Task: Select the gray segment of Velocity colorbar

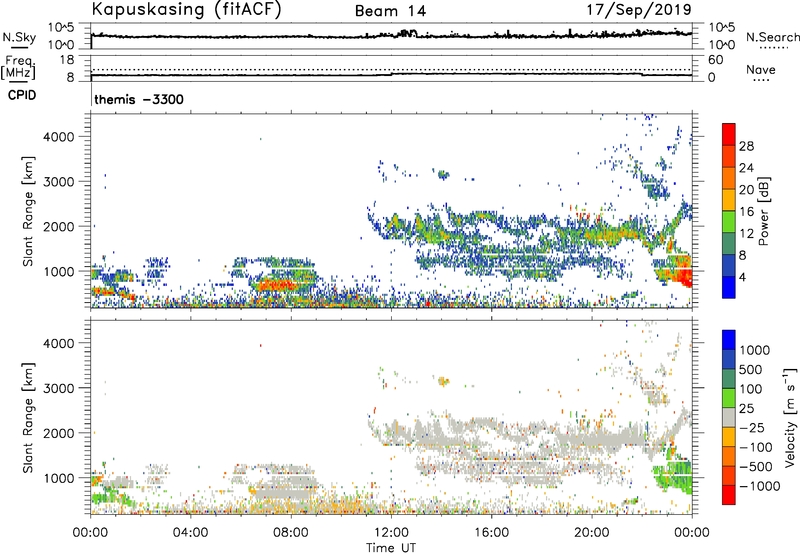Action: [x=729, y=418]
